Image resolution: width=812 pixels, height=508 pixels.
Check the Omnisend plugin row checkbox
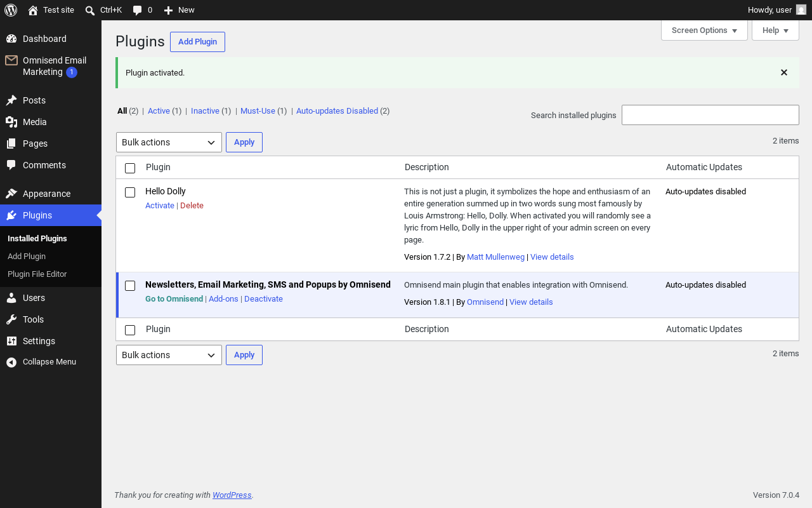click(130, 286)
